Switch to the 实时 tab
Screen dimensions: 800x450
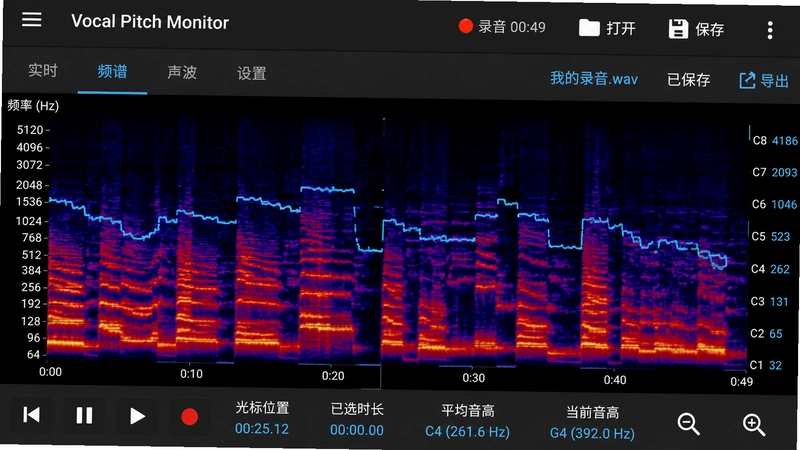click(x=43, y=70)
